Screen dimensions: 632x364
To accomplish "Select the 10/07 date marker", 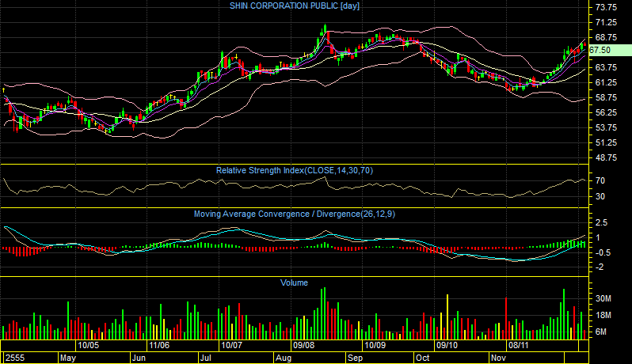I will tap(232, 345).
